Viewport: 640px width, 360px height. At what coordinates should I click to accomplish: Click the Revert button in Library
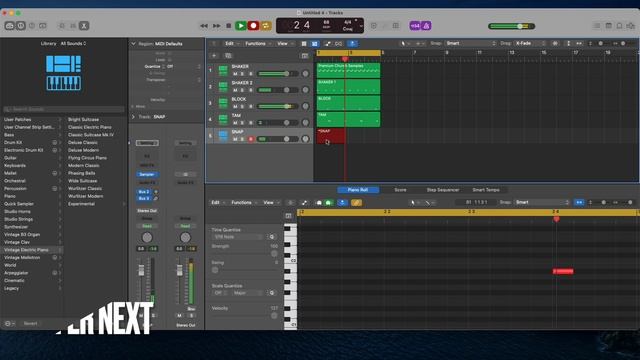[x=30, y=324]
